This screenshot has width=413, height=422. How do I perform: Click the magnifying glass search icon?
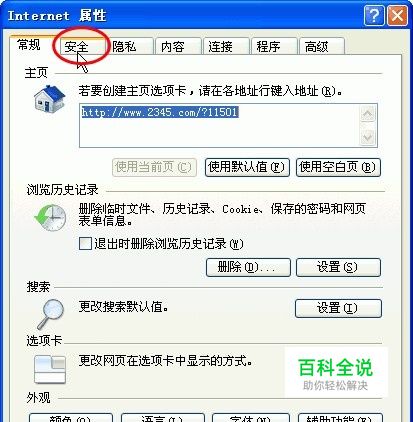pyautogui.click(x=51, y=314)
